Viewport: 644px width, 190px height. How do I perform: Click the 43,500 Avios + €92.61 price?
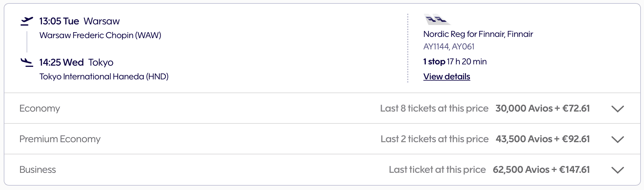542,139
